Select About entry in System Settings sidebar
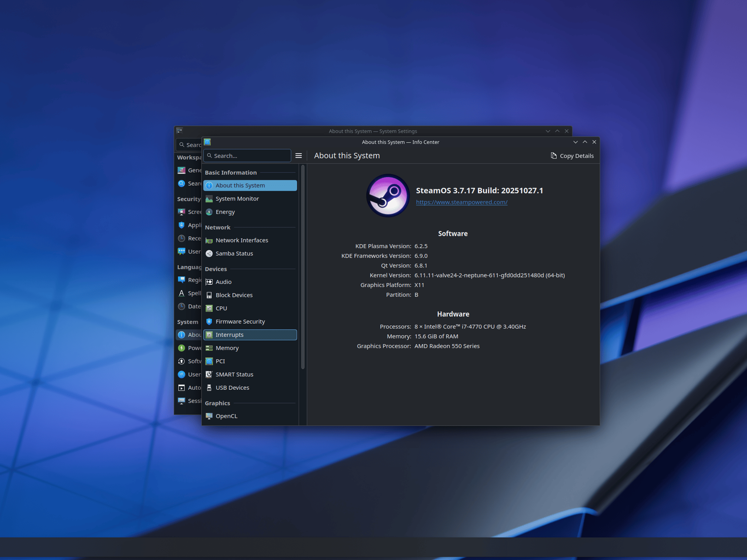 (189, 335)
